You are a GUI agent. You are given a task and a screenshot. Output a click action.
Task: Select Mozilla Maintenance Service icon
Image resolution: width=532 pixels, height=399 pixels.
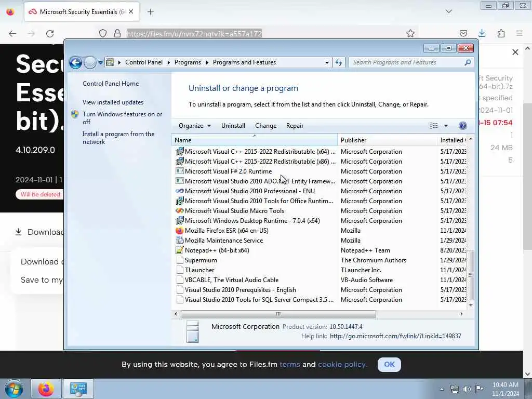(x=179, y=240)
